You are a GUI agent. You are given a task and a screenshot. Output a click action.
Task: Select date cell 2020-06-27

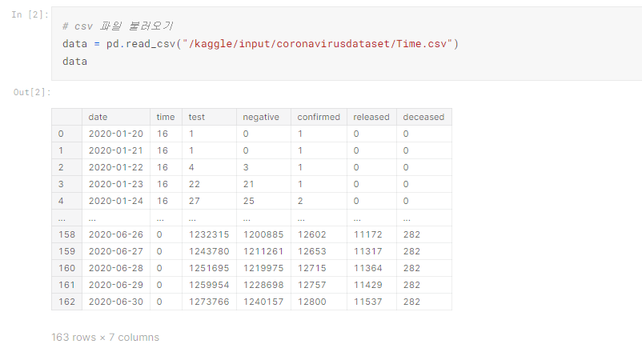[x=116, y=251]
